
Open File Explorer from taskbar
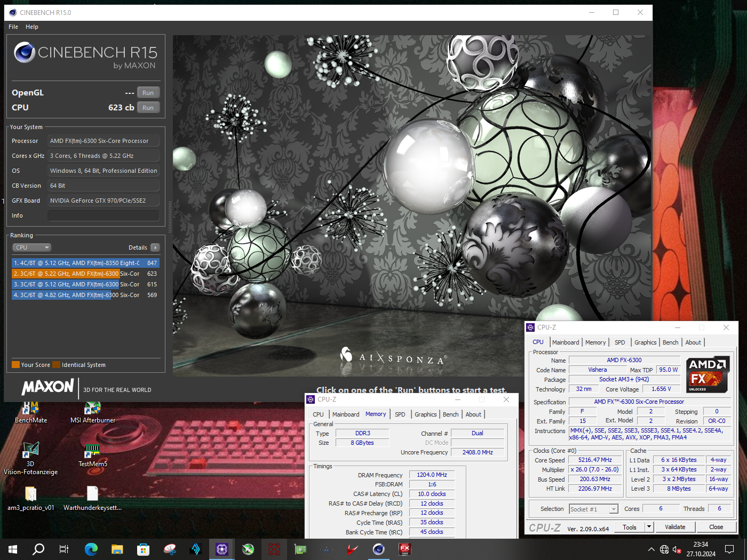click(x=117, y=549)
